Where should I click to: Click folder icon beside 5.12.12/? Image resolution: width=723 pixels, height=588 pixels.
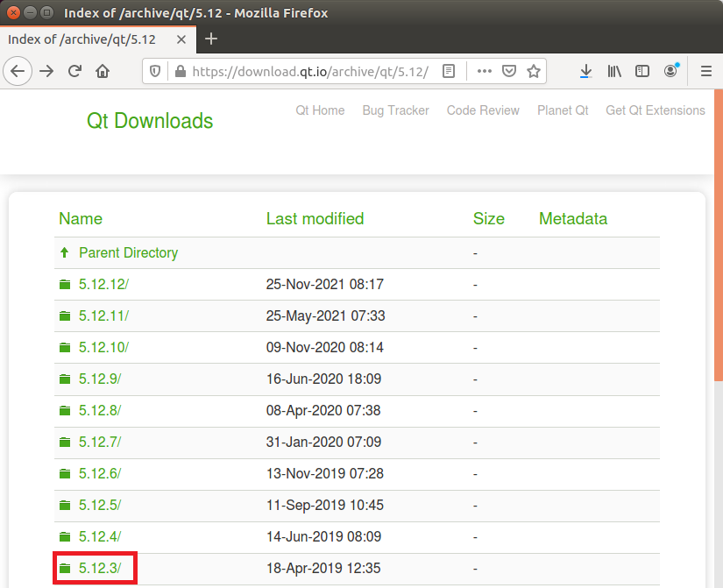65,285
